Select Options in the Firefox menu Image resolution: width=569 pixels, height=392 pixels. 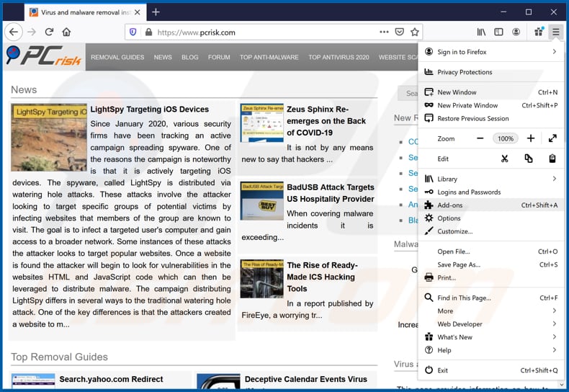point(449,218)
